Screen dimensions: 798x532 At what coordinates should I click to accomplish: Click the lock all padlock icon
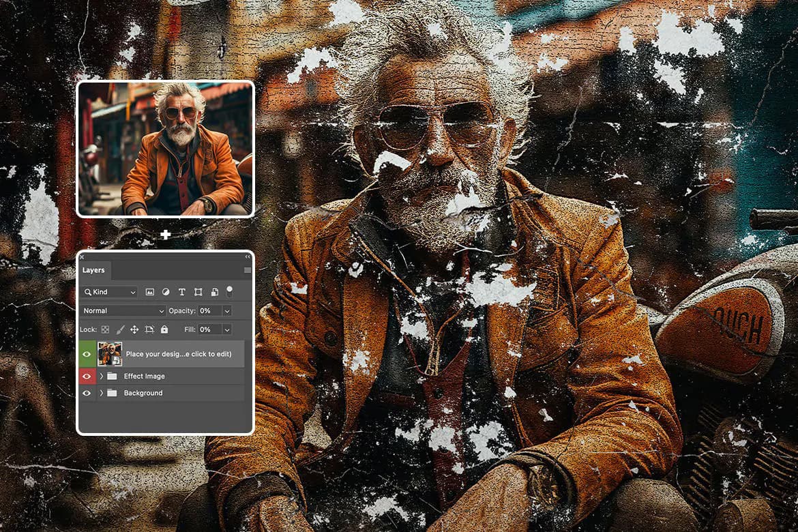click(x=164, y=330)
